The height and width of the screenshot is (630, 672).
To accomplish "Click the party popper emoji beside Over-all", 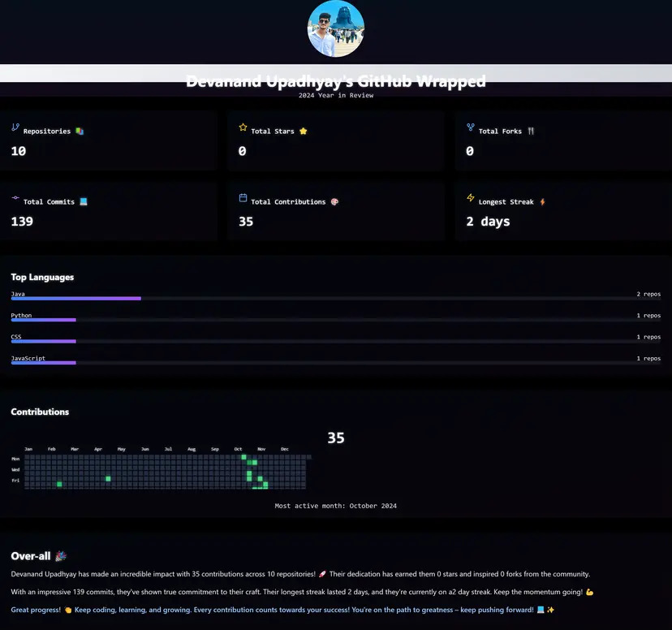I will click(61, 556).
